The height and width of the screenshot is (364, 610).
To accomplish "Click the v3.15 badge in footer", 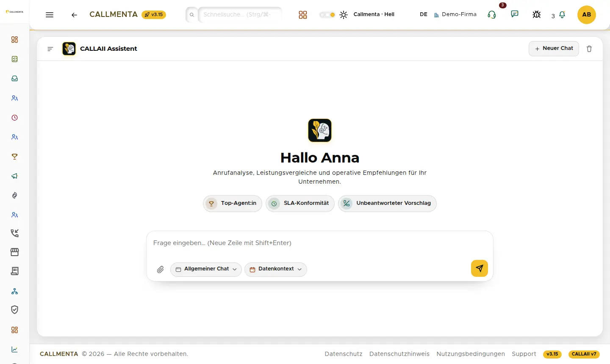I will pyautogui.click(x=552, y=354).
